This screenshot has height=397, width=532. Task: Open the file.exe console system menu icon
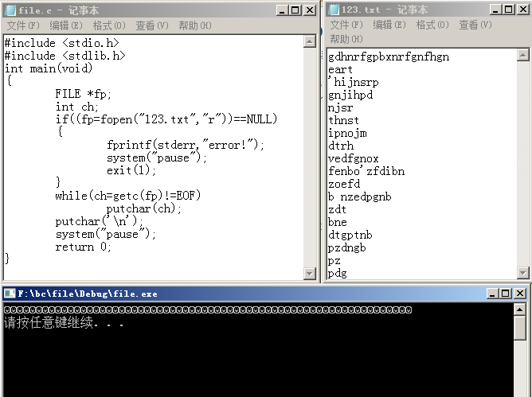pos(10,294)
